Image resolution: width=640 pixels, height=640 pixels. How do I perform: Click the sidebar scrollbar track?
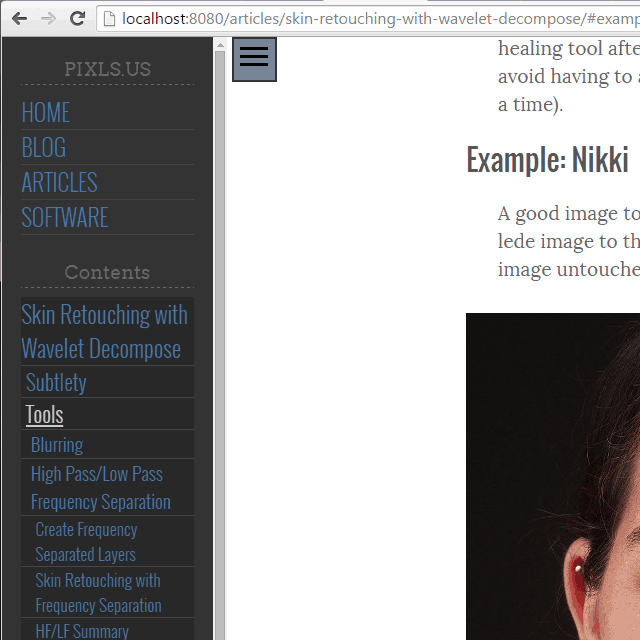[220, 345]
